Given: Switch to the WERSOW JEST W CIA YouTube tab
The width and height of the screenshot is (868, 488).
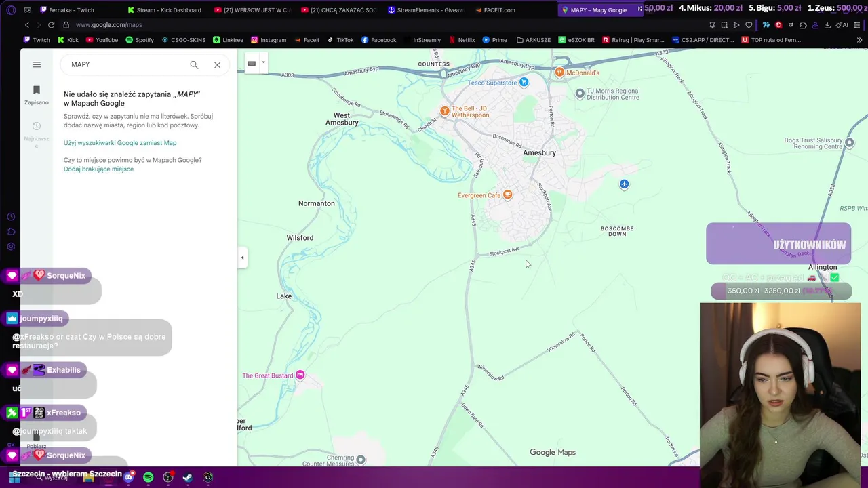Looking at the screenshot, I should pos(252,10).
